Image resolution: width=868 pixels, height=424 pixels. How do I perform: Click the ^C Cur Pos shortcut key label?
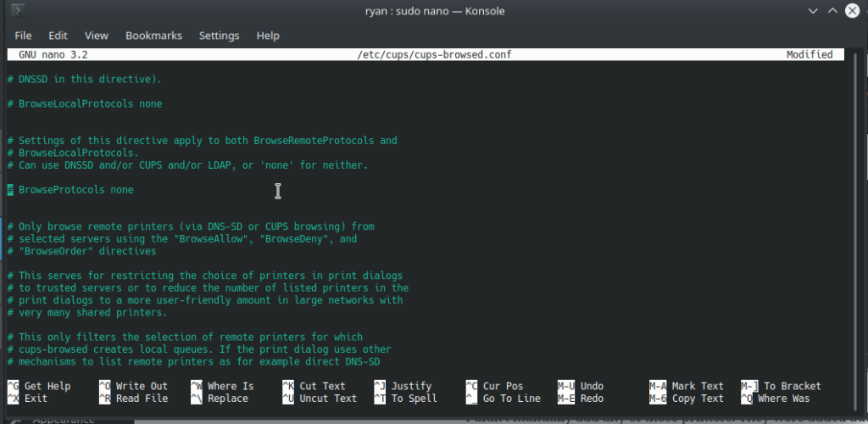(494, 387)
